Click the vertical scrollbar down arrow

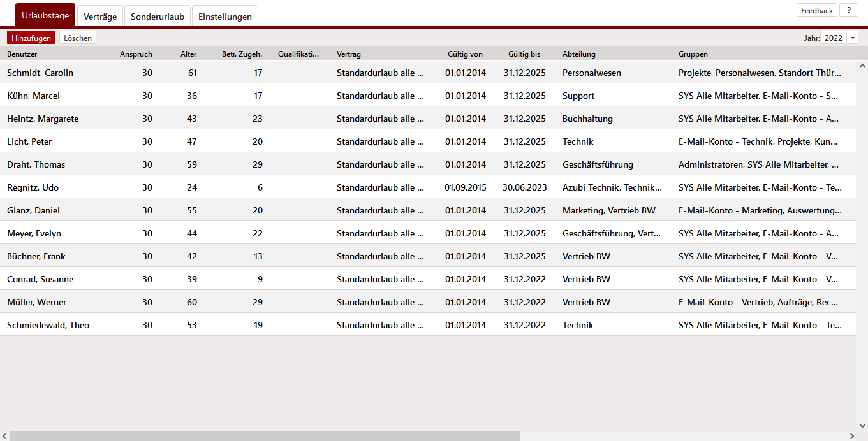[862, 425]
